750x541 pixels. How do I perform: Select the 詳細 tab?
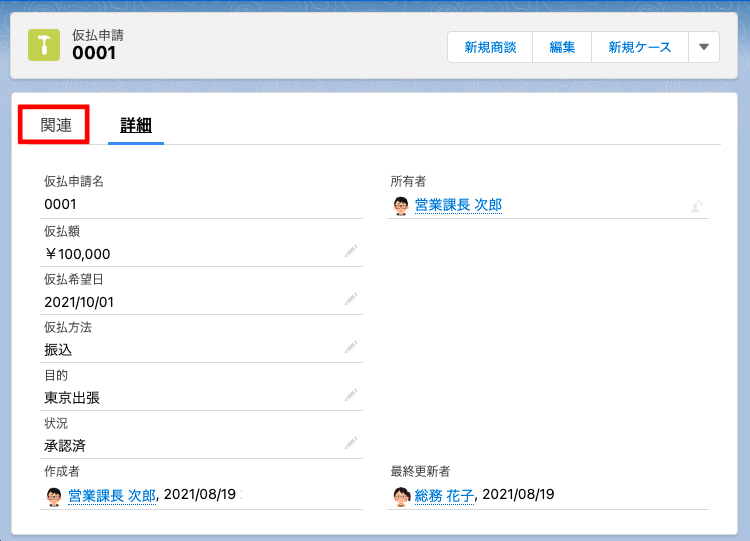tap(136, 125)
